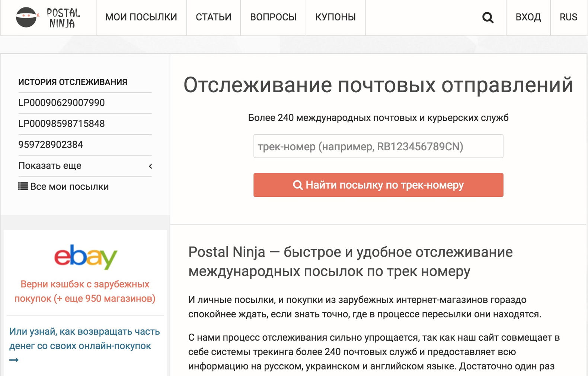Click the Postal Ninja logo
This screenshot has height=376, width=588.
tap(48, 17)
